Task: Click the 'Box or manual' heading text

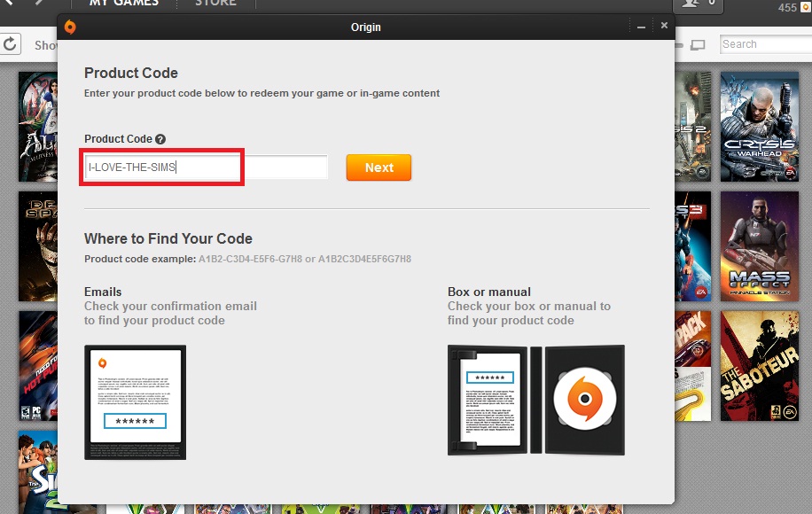Action: tap(489, 292)
